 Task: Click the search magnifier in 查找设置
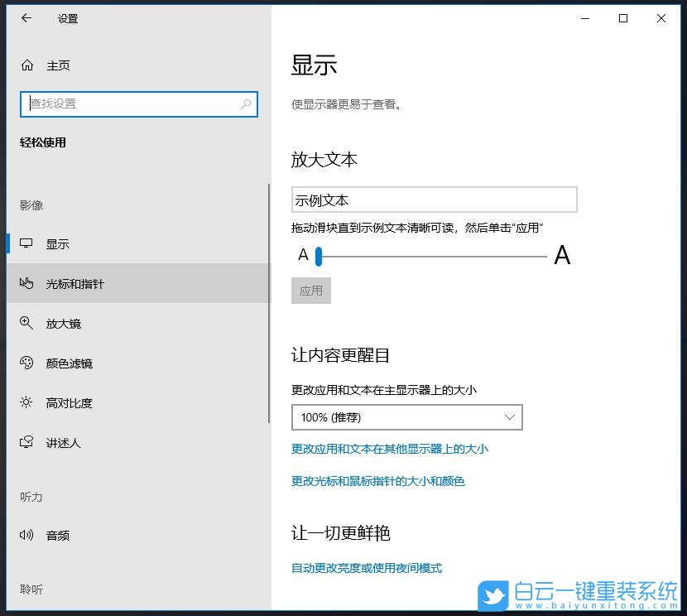246,103
